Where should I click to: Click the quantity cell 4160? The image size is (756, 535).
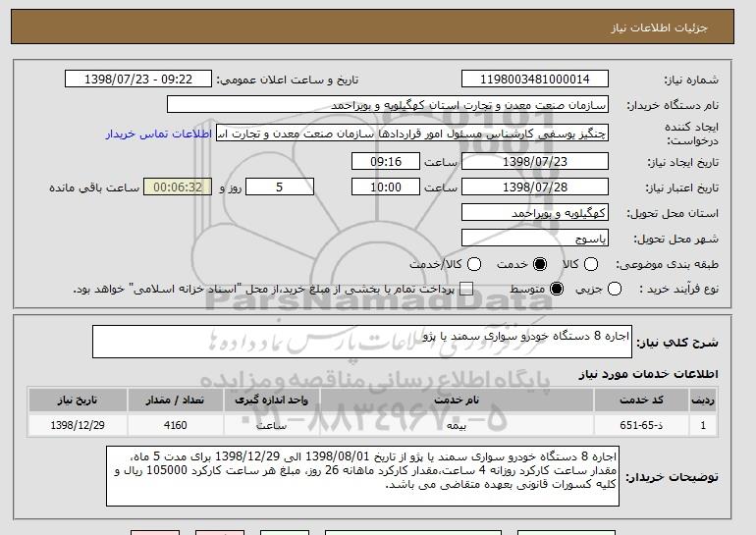[175, 425]
